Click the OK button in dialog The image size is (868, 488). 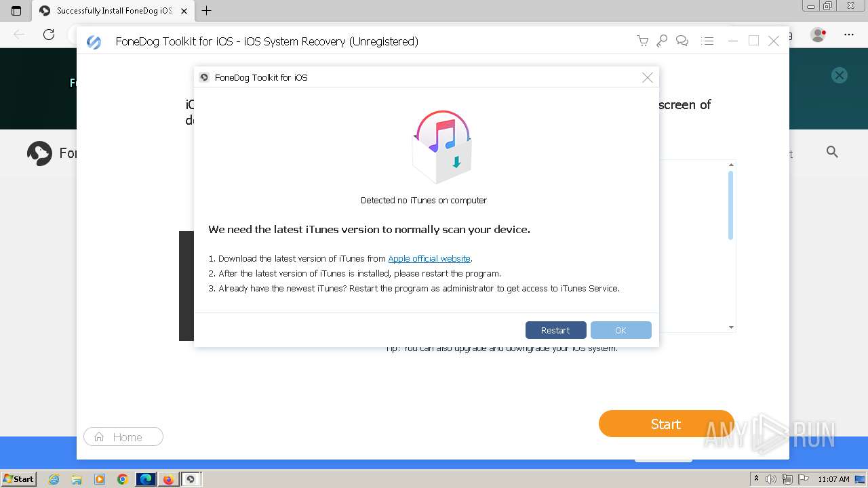coord(620,330)
